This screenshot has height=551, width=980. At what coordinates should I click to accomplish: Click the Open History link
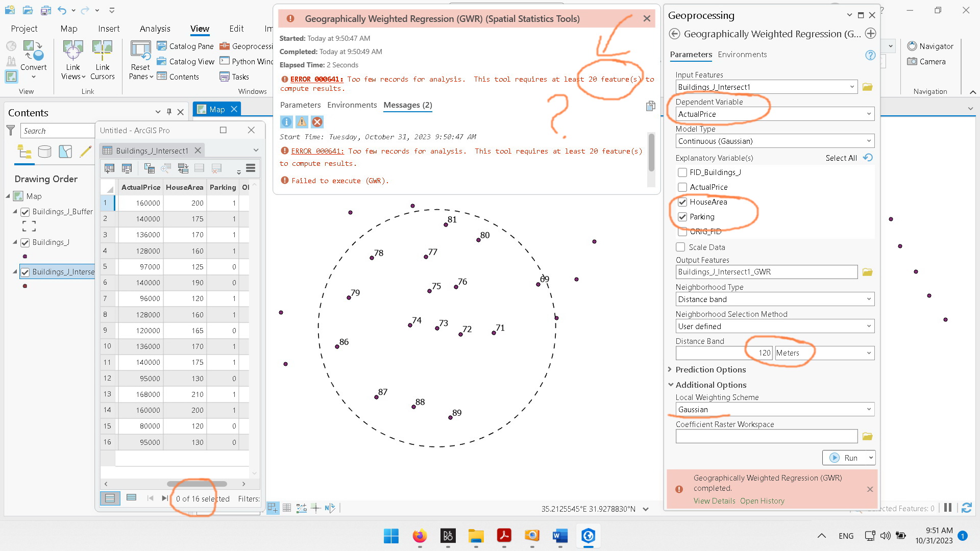[x=762, y=501]
